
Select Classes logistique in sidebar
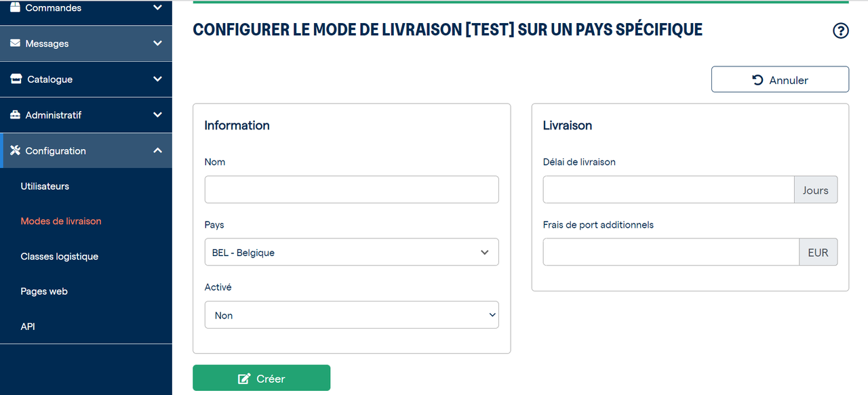coord(60,256)
